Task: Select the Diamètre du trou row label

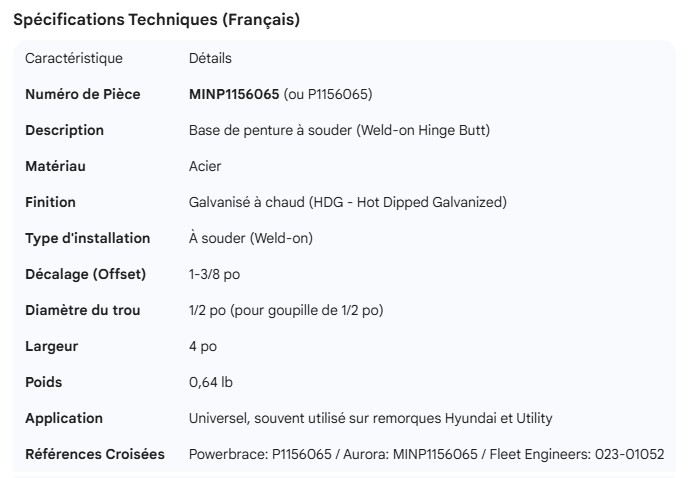Action: click(82, 310)
